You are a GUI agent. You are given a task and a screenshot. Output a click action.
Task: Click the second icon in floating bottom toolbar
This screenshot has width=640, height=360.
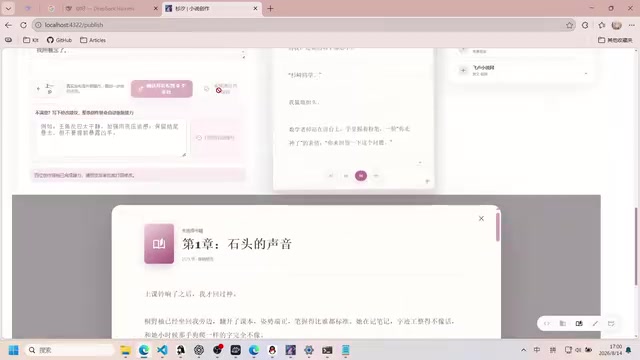click(562, 323)
